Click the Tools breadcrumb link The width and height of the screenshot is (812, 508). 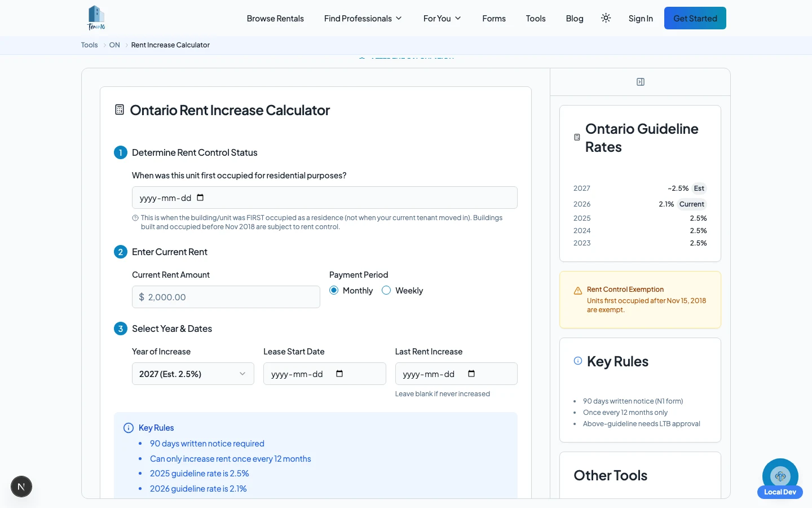(x=89, y=45)
